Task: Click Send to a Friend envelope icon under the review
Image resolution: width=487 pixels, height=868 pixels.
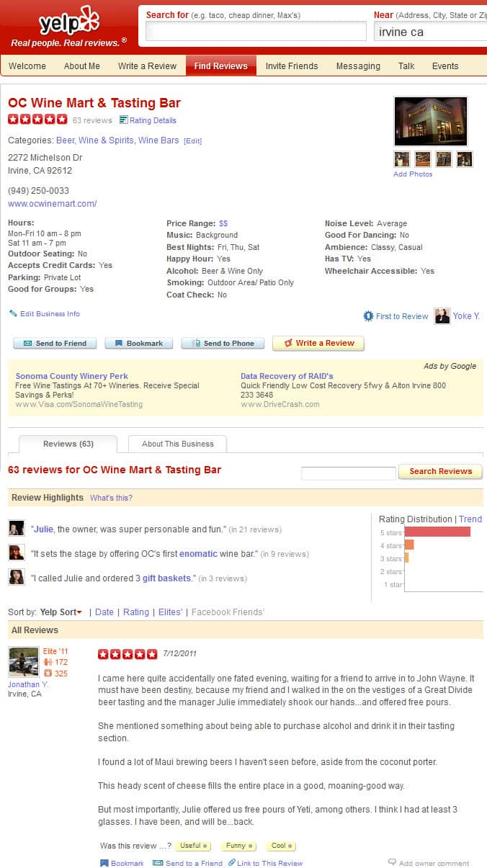Action: 158,863
